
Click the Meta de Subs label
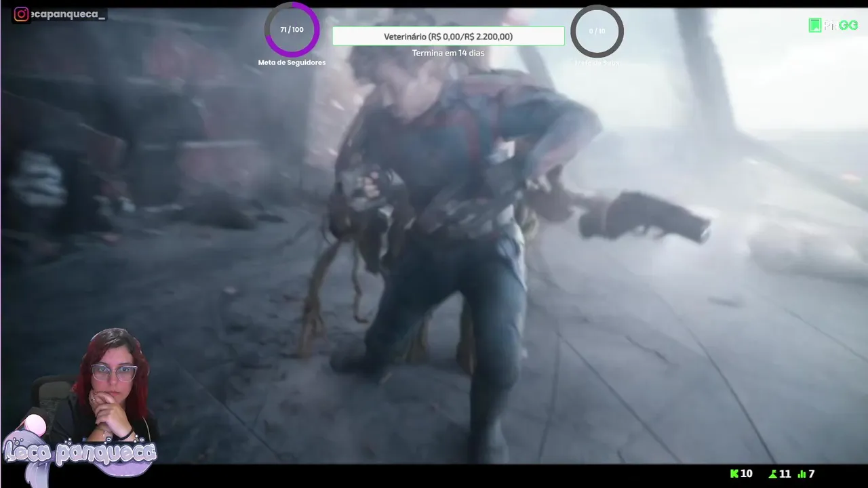597,62
